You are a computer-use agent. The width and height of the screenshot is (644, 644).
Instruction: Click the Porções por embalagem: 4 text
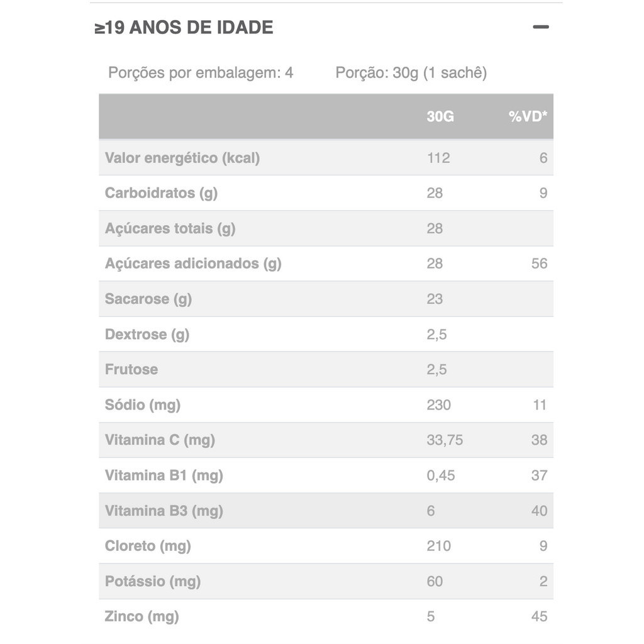click(201, 73)
